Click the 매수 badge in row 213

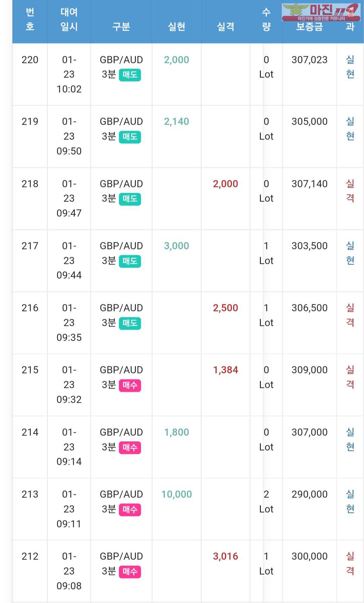click(130, 510)
